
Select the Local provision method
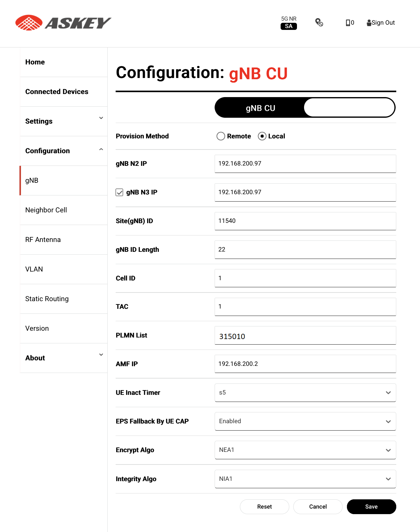(x=262, y=136)
